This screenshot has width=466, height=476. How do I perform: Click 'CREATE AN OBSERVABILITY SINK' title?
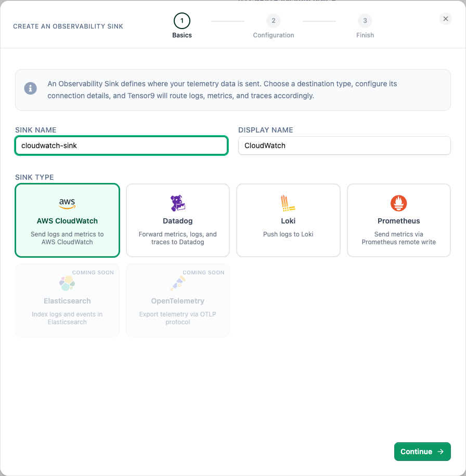pyautogui.click(x=68, y=27)
